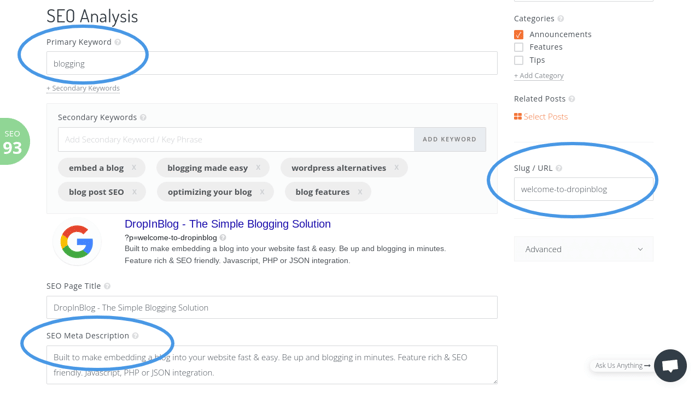The height and width of the screenshot is (393, 700).
Task: Focus the Primary Keyword field
Action: (x=272, y=63)
